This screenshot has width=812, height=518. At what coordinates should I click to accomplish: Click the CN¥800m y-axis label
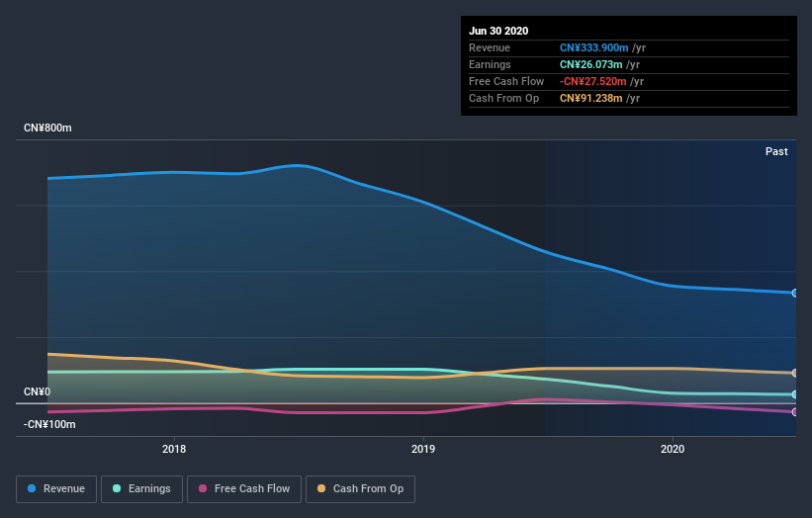point(47,128)
